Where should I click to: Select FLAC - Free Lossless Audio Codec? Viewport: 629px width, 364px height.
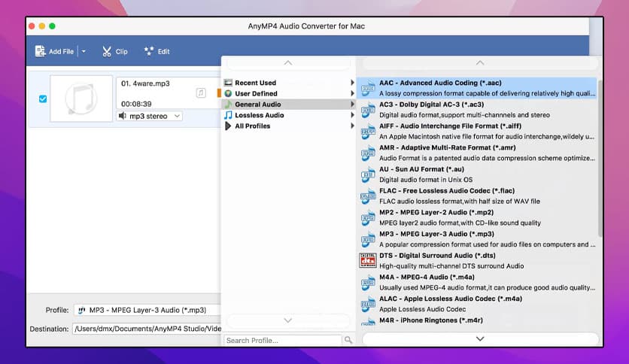point(476,196)
